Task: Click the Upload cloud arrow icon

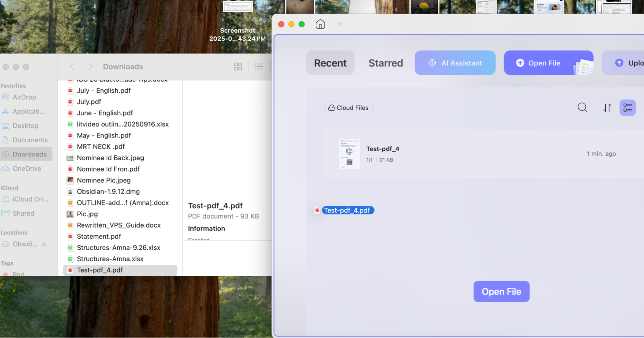Action: 619,63
